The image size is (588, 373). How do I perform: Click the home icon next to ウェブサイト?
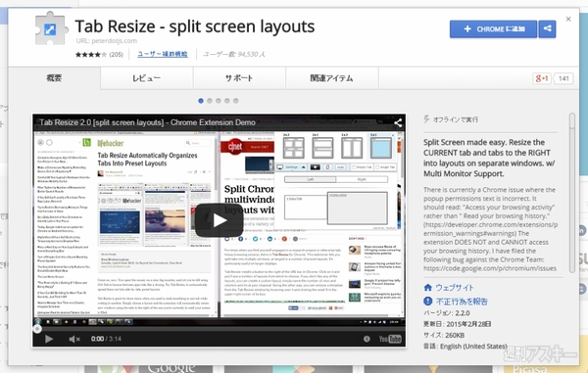pos(428,288)
